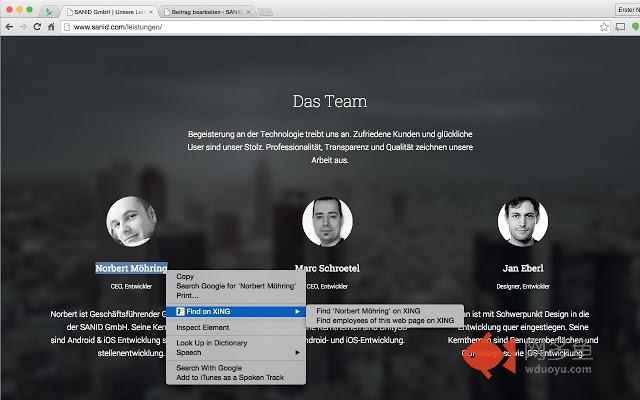Click Marc Schroetel's profile photo
This screenshot has height=400, width=640.
click(x=327, y=221)
